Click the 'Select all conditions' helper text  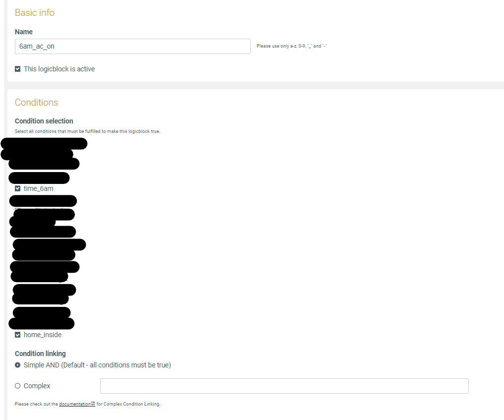pos(87,131)
